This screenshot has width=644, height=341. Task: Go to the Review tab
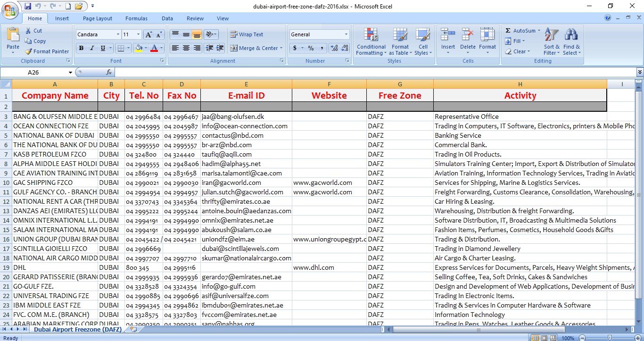[x=195, y=18]
